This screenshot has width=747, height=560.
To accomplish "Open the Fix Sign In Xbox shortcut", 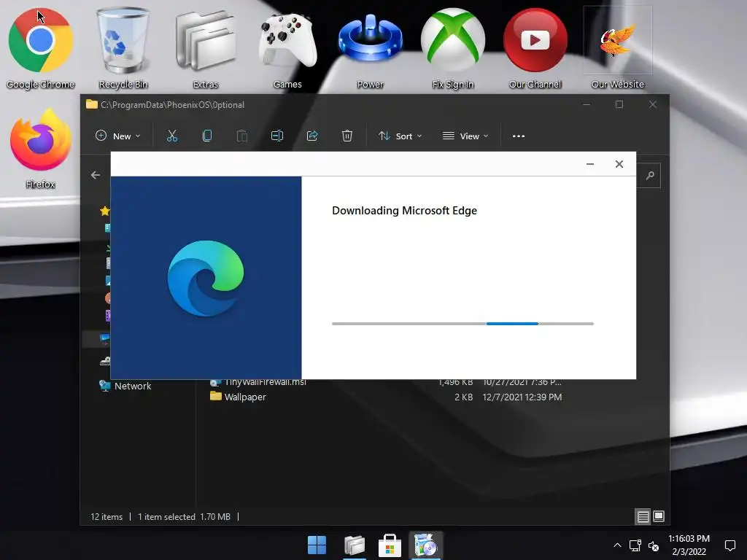I will (x=452, y=47).
